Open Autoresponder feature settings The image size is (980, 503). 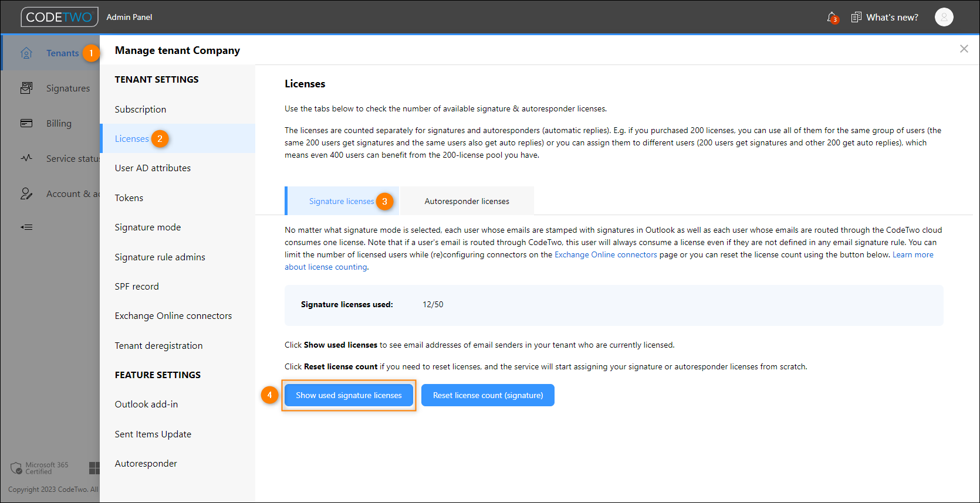(146, 463)
